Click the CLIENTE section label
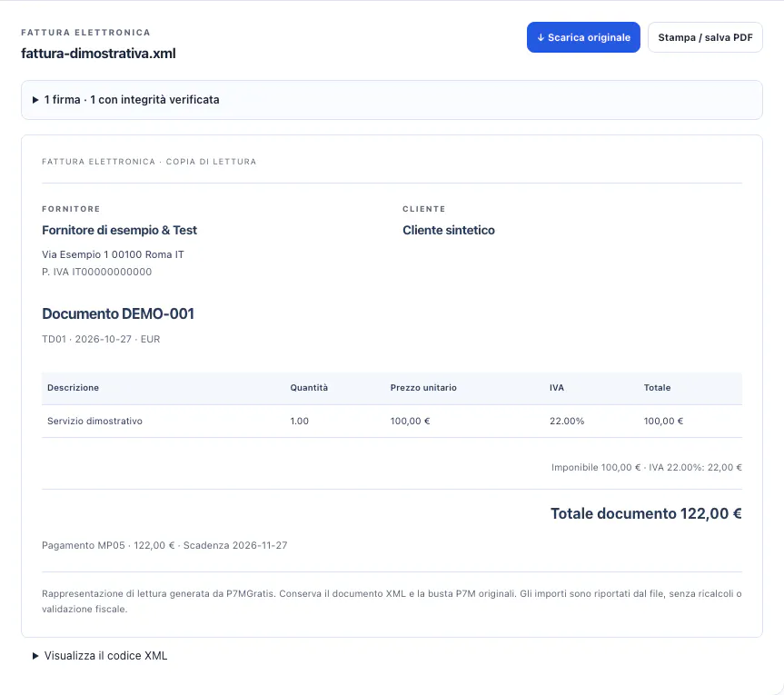Screen dimensions: 784x695 (424, 209)
